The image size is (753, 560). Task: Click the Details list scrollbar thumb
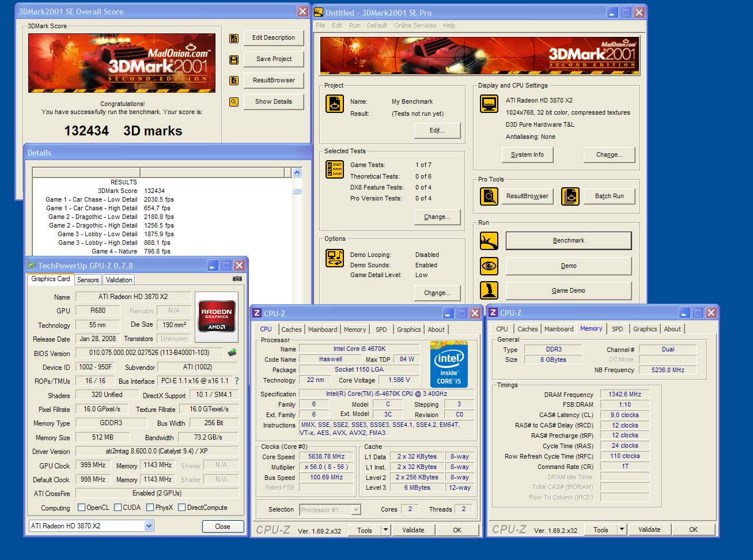tap(297, 191)
